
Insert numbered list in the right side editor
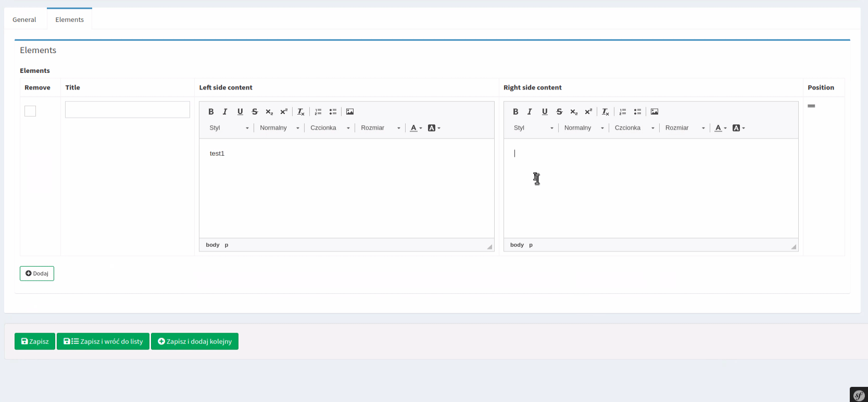(623, 111)
